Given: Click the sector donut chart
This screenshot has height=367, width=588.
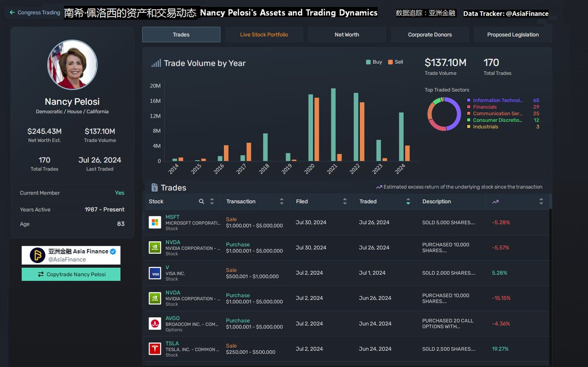Looking at the screenshot, I should pos(444,114).
